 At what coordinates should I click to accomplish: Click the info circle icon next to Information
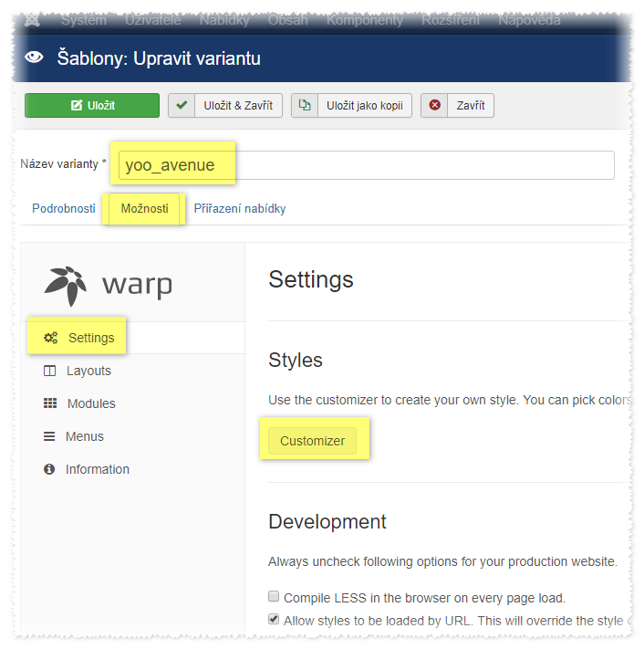pos(49,469)
